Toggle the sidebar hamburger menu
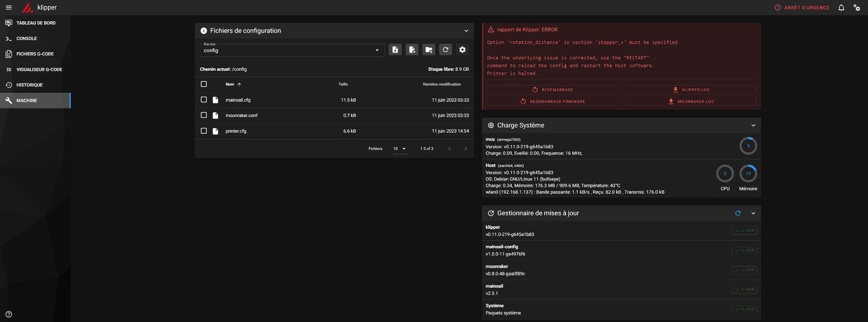 (x=8, y=8)
